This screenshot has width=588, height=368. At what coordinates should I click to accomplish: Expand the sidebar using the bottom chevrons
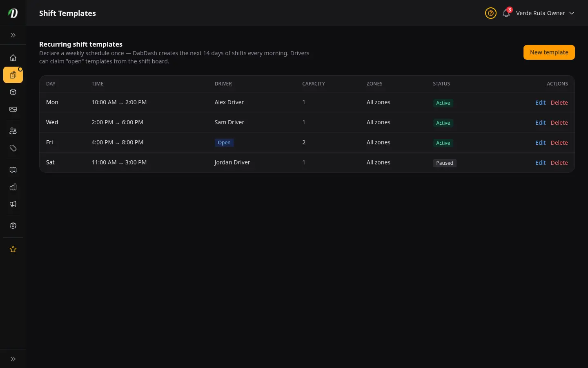click(x=13, y=359)
